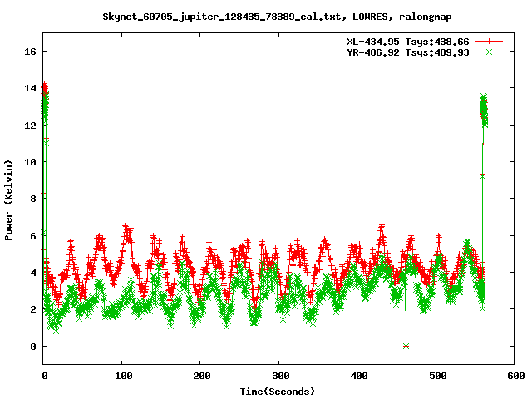Click the zero-power dropout point near 460 seconds

pos(406,347)
